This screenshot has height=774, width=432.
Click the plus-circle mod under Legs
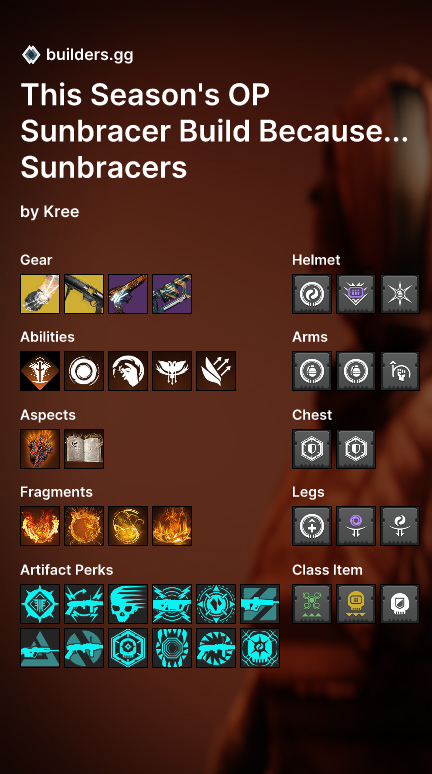click(312, 526)
